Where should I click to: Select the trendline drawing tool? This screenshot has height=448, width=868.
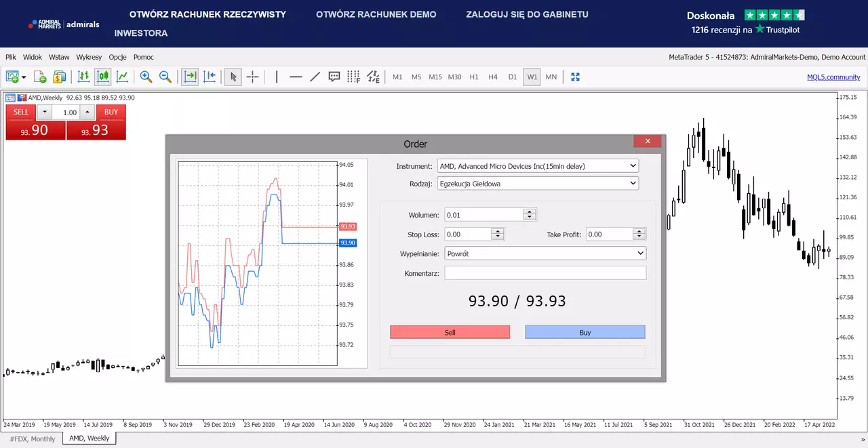coord(315,77)
